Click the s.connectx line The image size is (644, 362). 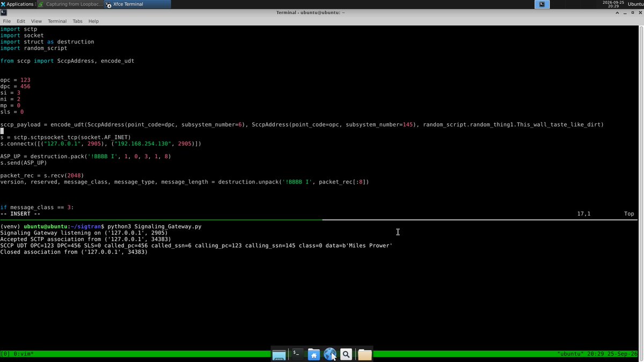click(x=101, y=144)
